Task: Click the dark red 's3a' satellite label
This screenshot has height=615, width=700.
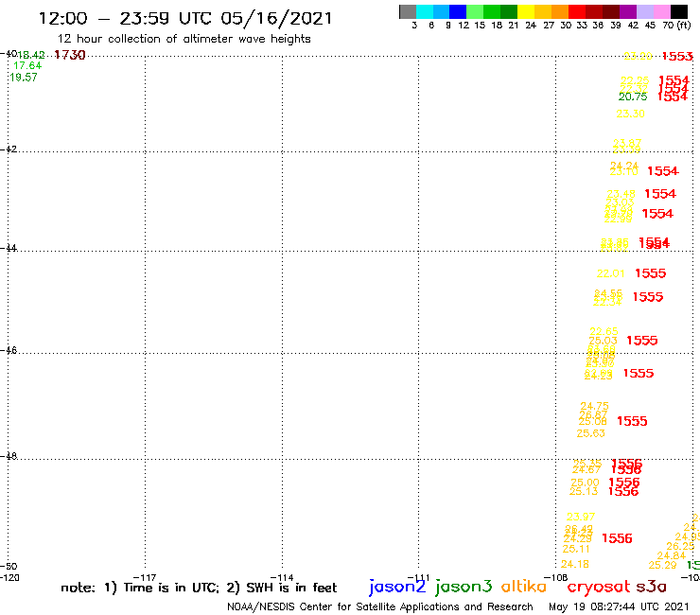Action: point(651,587)
